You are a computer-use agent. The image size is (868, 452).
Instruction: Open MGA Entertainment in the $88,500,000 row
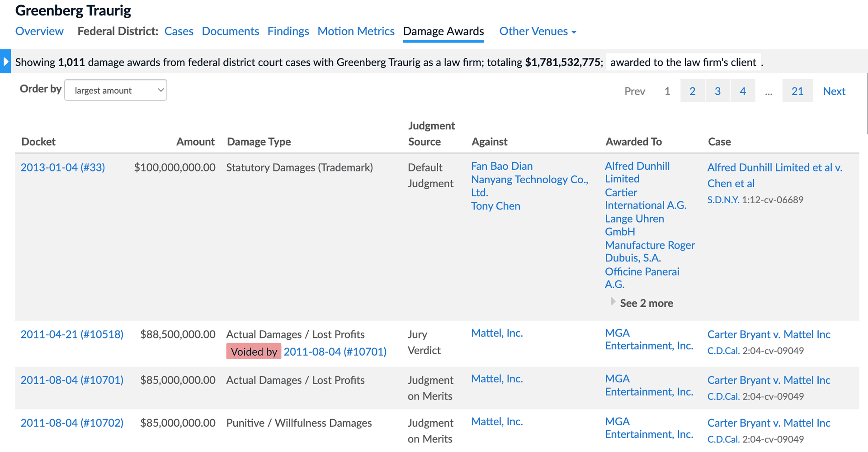click(x=649, y=339)
